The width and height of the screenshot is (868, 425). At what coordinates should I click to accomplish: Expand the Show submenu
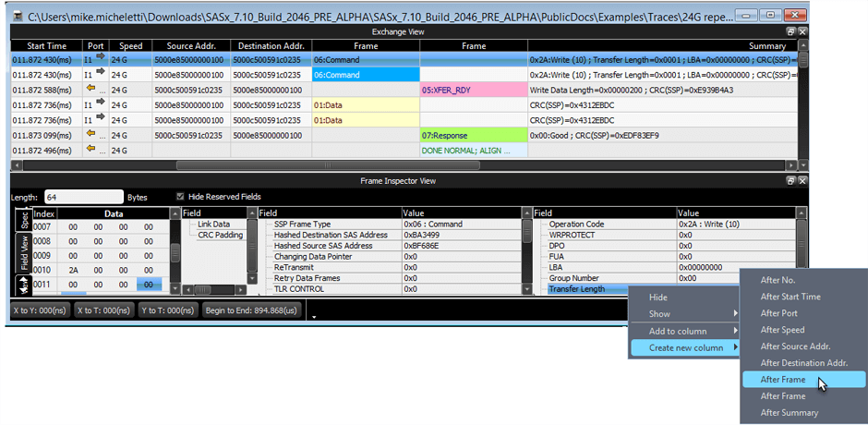click(x=684, y=314)
